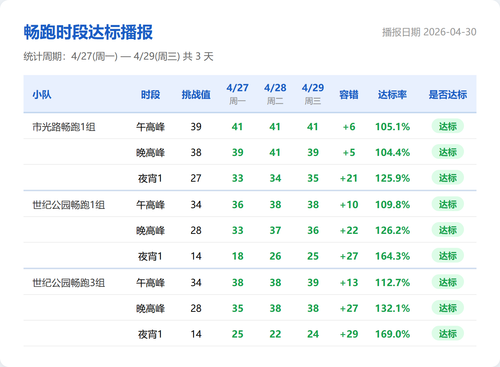The width and height of the screenshot is (500, 367).
Task: Click the 小队 column header
Action: click(x=42, y=95)
